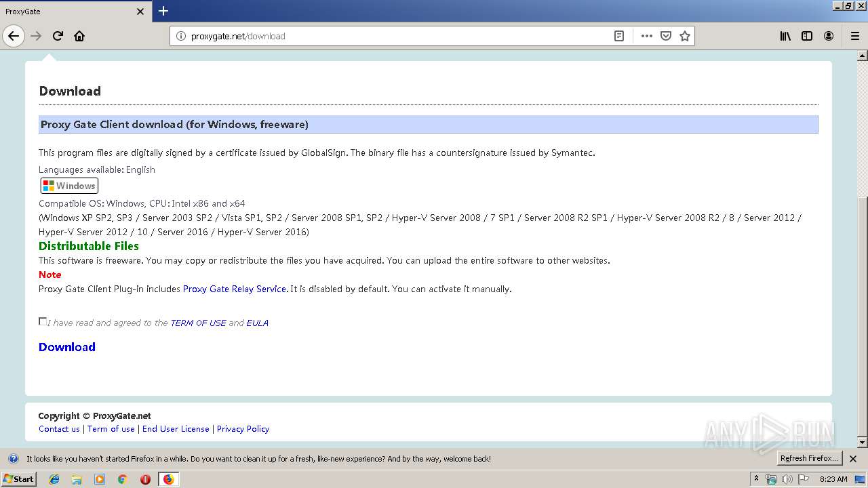Click the Windows platform badge
The height and width of the screenshot is (488, 868).
click(69, 186)
